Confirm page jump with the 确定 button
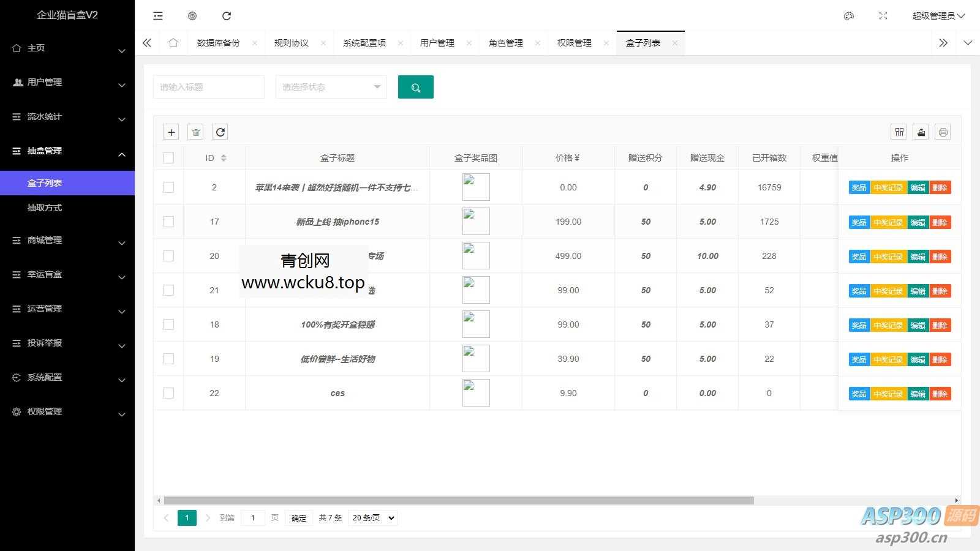The image size is (980, 551). pyautogui.click(x=298, y=517)
